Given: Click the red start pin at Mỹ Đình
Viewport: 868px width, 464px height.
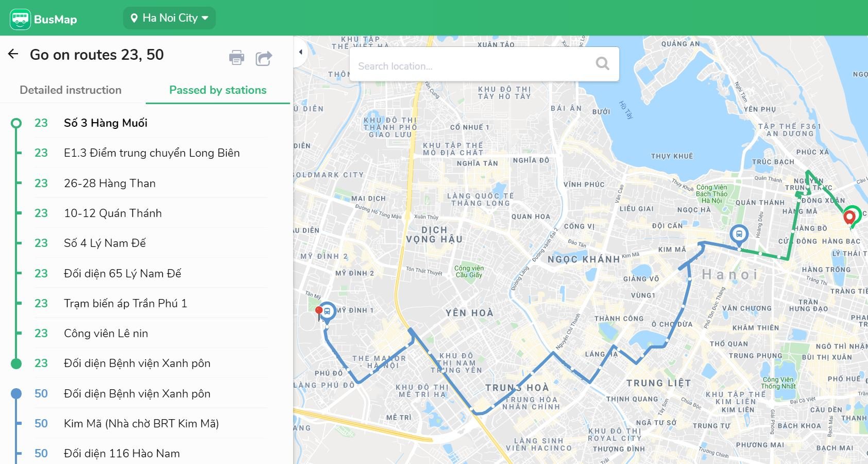Looking at the screenshot, I should (x=319, y=311).
